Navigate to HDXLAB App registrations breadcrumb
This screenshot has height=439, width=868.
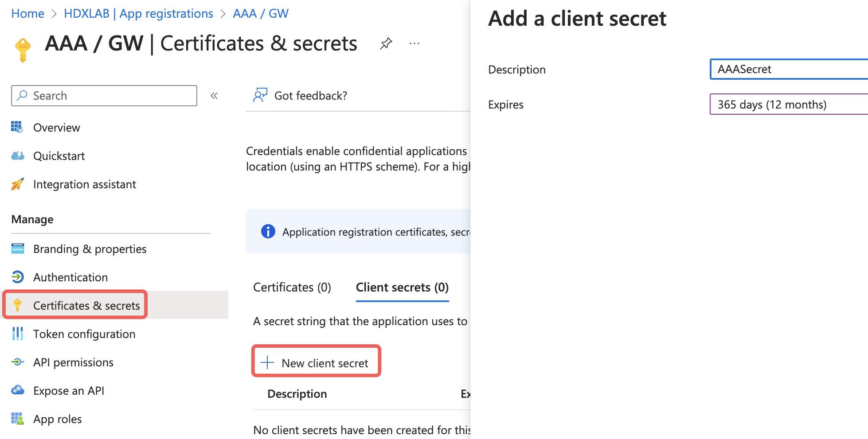[138, 13]
